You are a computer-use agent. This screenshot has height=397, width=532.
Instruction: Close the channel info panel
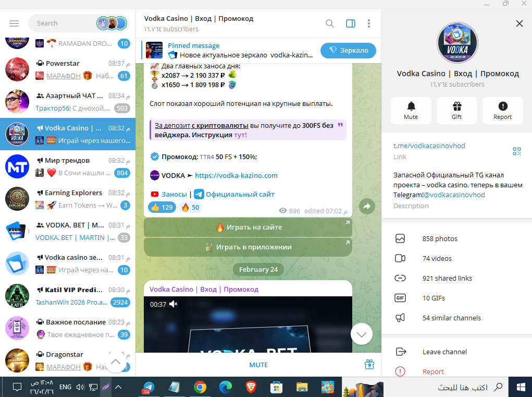[519, 23]
